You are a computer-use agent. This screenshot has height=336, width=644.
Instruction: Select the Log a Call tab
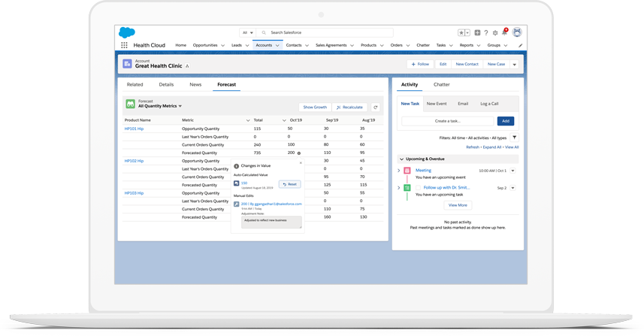pyautogui.click(x=489, y=104)
